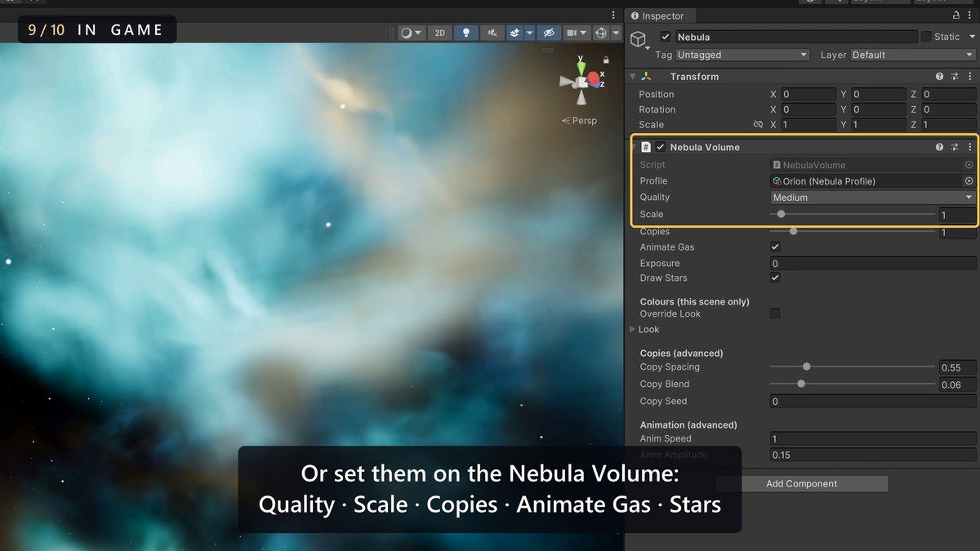
Task: Edit the Copy Seed field
Action: coord(873,402)
